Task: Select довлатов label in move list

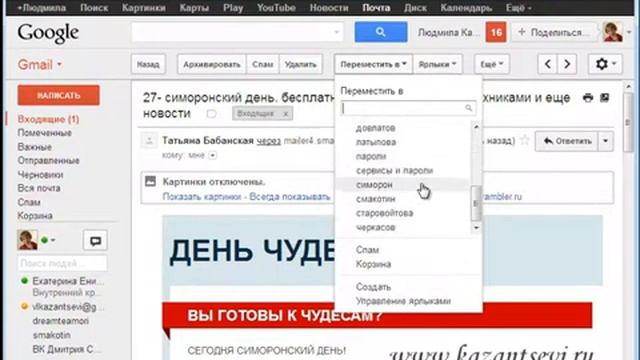Action: point(376,128)
